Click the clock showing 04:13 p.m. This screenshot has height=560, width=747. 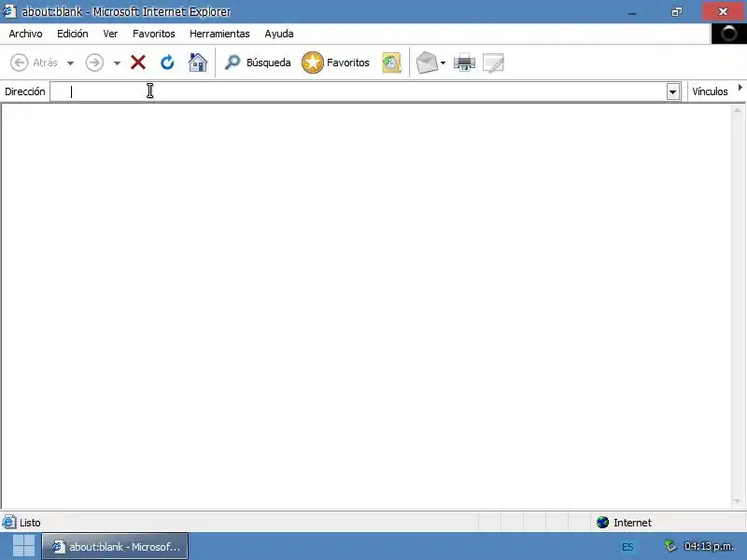(x=709, y=546)
